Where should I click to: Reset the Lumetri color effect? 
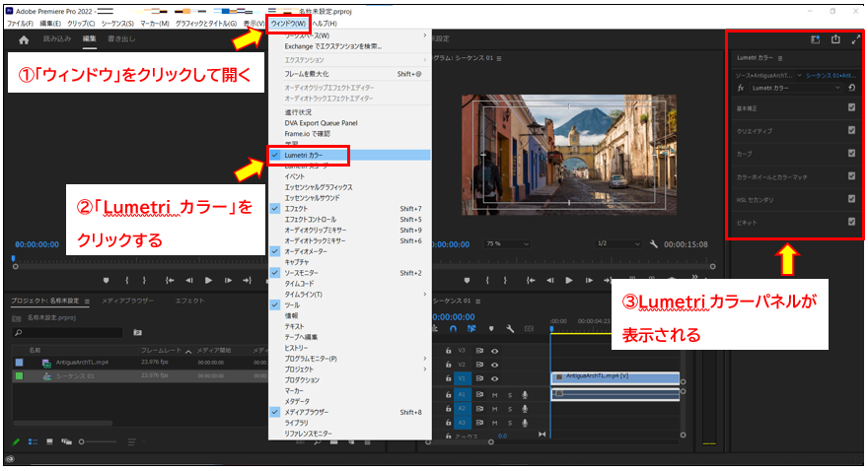pyautogui.click(x=851, y=88)
